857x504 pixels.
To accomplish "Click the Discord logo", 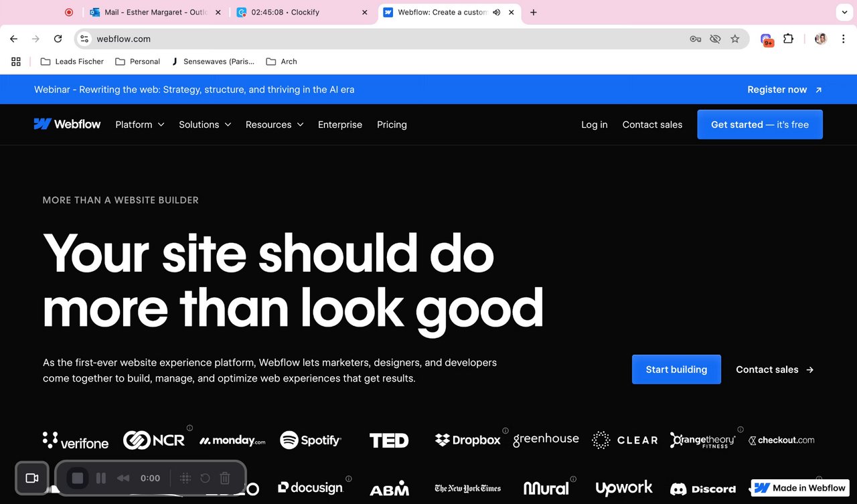I will (x=703, y=489).
